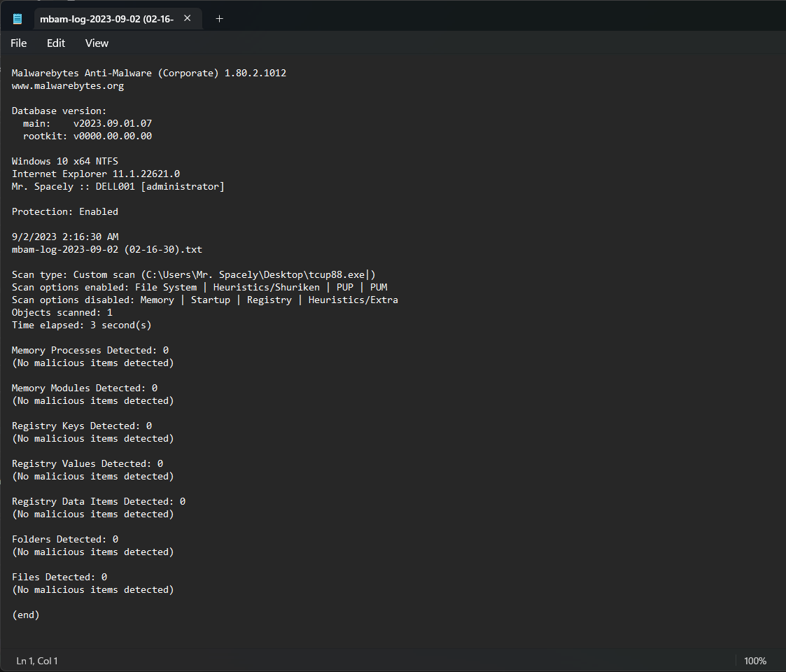Click the rootkit v0000.00.00.00 line

tap(87, 136)
